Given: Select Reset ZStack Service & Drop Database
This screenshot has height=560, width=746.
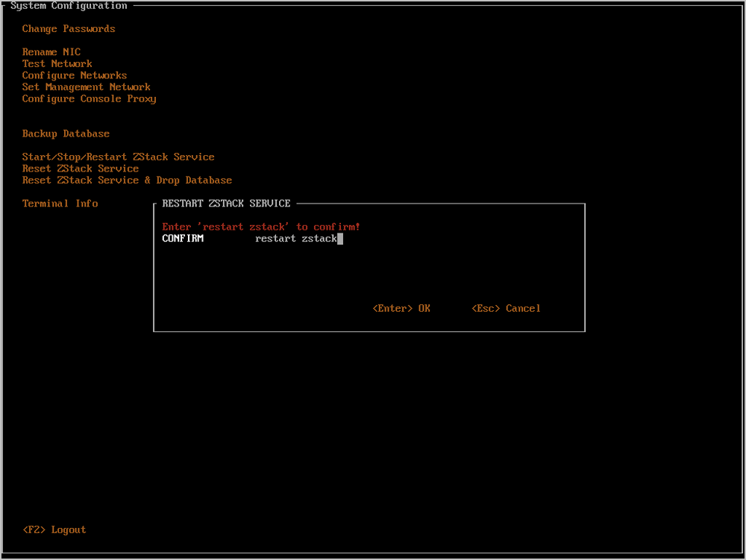Looking at the screenshot, I should coord(127,180).
